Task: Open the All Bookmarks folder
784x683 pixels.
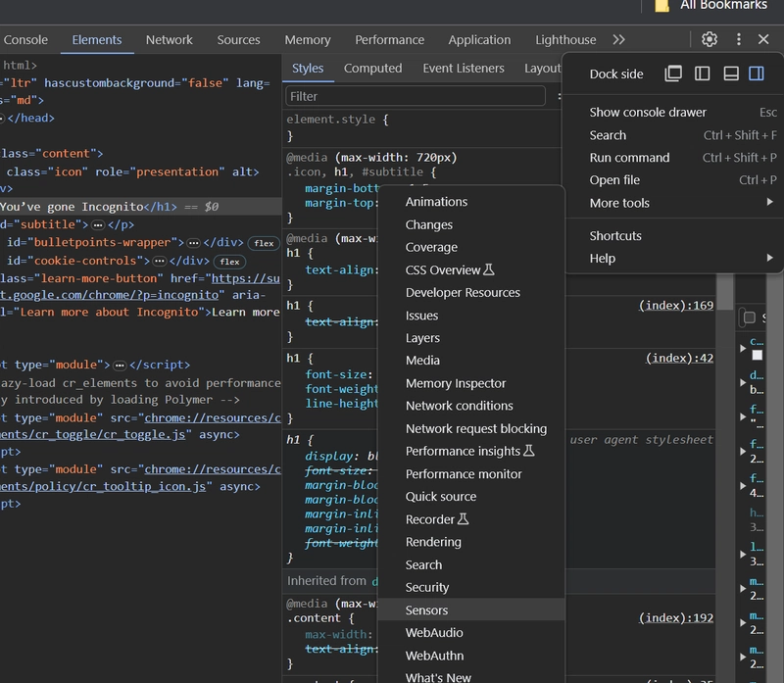Action: (711, 5)
